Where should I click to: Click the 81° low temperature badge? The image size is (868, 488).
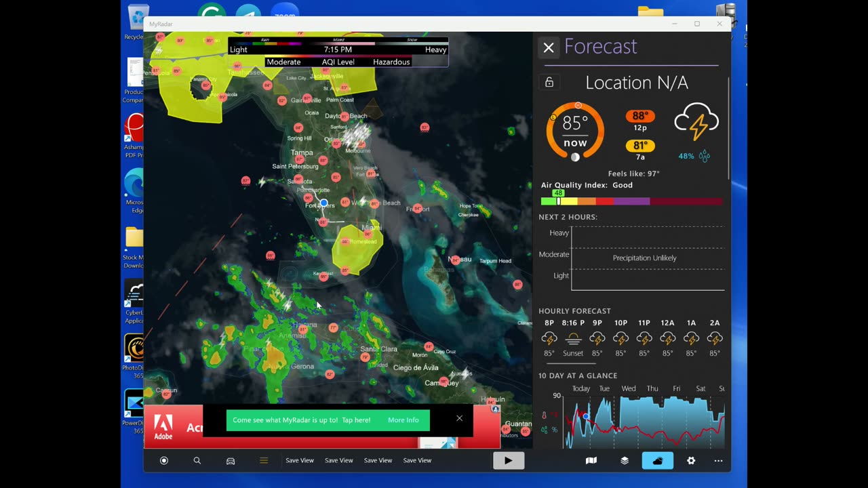point(640,145)
